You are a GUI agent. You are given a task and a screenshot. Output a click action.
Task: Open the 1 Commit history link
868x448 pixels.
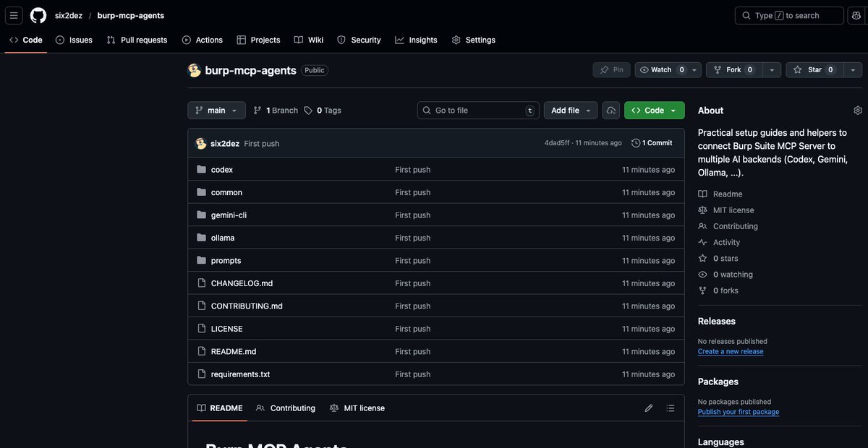tap(652, 143)
